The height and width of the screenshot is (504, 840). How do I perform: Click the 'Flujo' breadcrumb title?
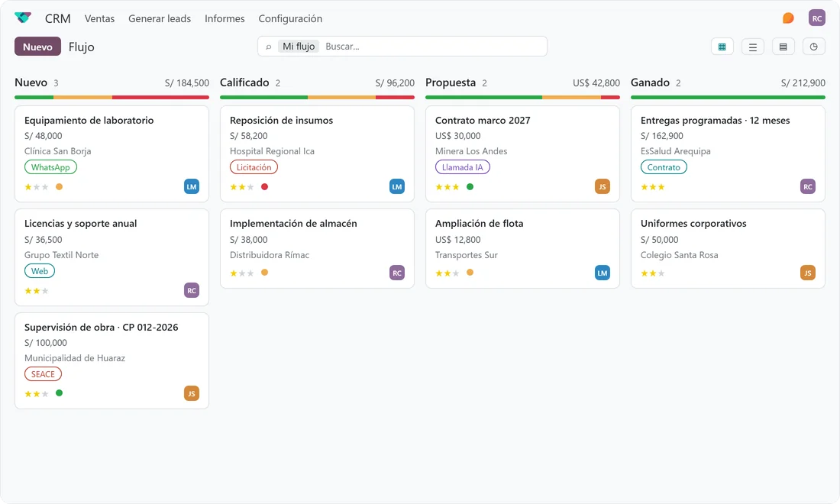click(82, 47)
